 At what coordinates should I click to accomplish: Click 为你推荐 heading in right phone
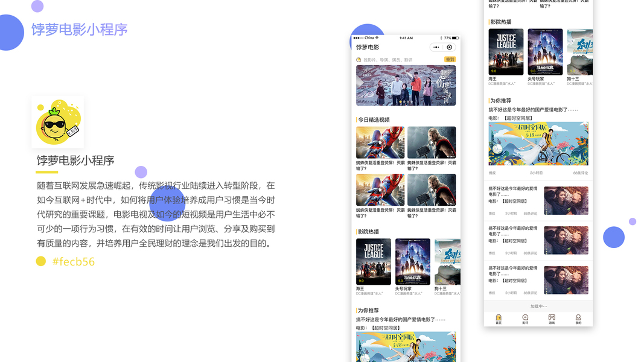(501, 101)
